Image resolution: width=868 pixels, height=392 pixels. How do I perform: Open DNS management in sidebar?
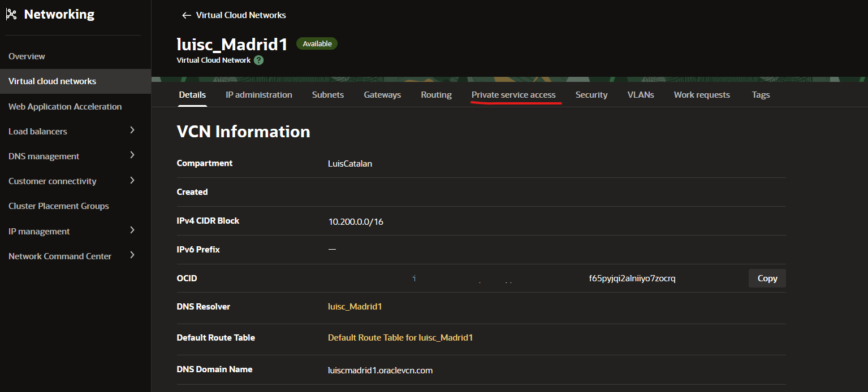click(44, 156)
